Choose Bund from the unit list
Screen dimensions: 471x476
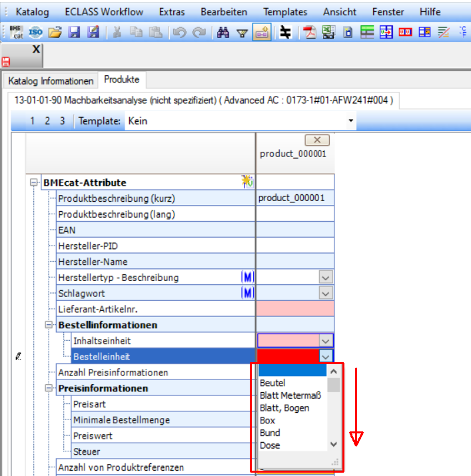coord(292,433)
